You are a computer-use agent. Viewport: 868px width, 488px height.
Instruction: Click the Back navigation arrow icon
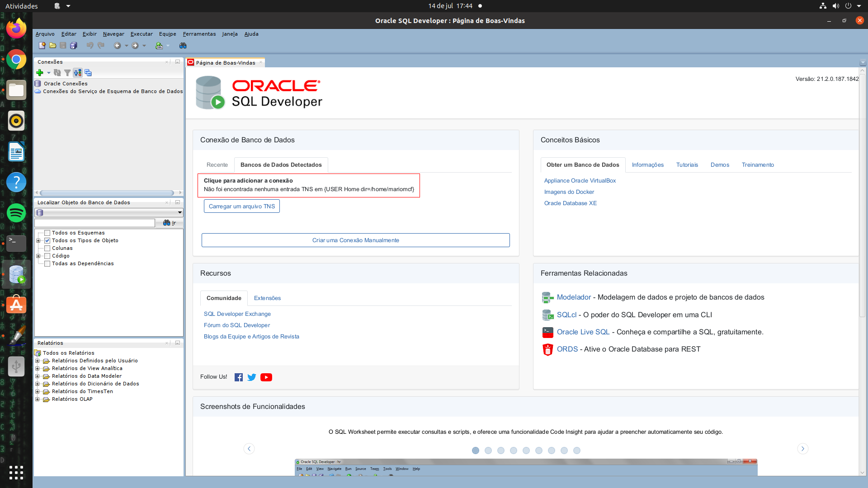coord(118,46)
